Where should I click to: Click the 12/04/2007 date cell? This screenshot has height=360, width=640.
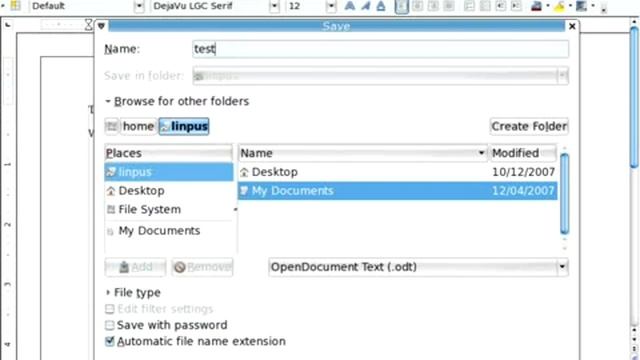tap(523, 191)
